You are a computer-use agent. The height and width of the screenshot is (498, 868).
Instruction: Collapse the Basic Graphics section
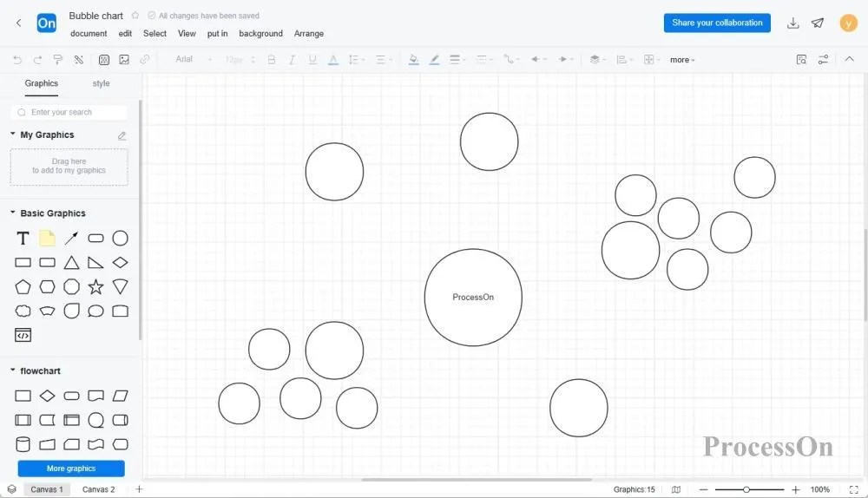[13, 213]
